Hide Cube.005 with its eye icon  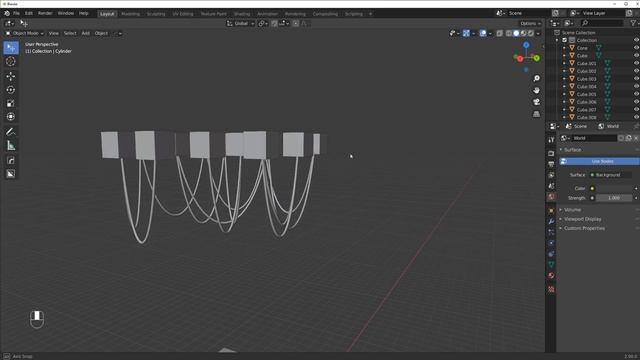636,94
